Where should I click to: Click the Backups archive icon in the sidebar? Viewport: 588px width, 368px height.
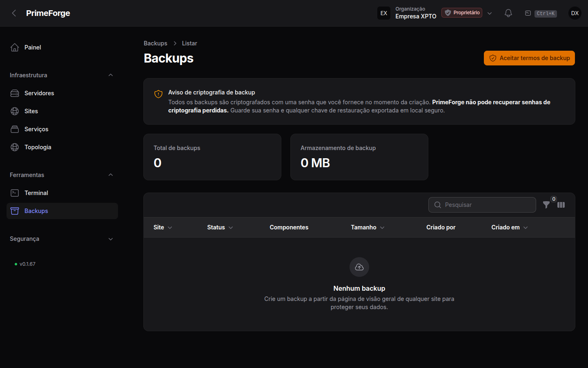[x=15, y=211]
